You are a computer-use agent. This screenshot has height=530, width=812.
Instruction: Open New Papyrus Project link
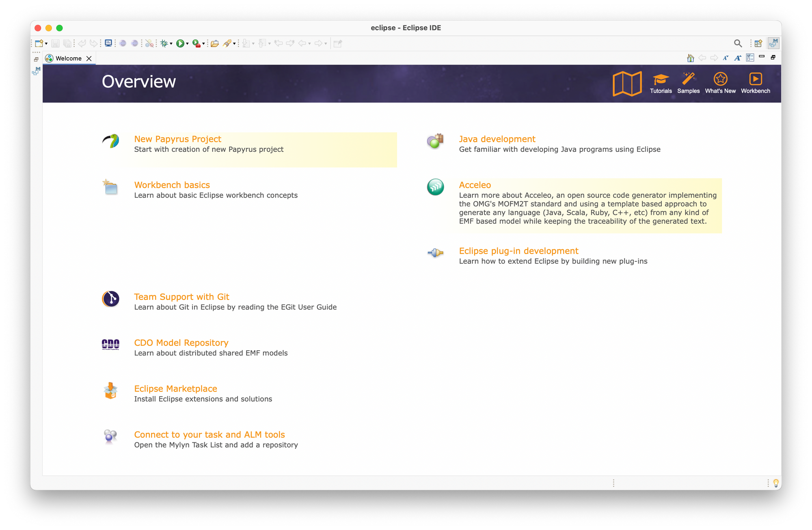click(x=177, y=139)
